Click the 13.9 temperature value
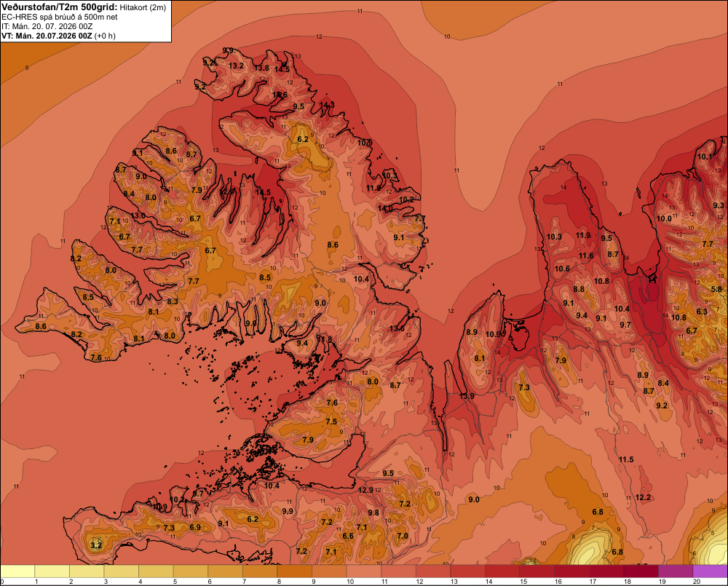This screenshot has height=586, width=728. point(467,396)
